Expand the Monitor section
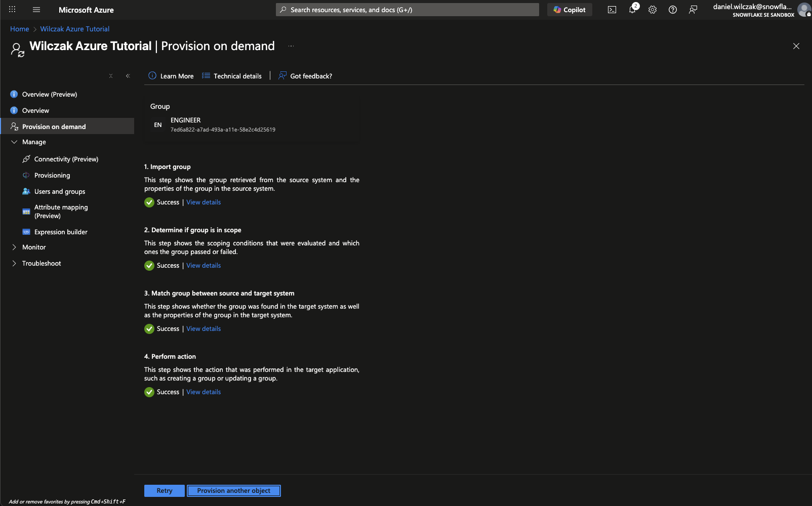Screen dimensions: 812x506 pyautogui.click(x=14, y=247)
